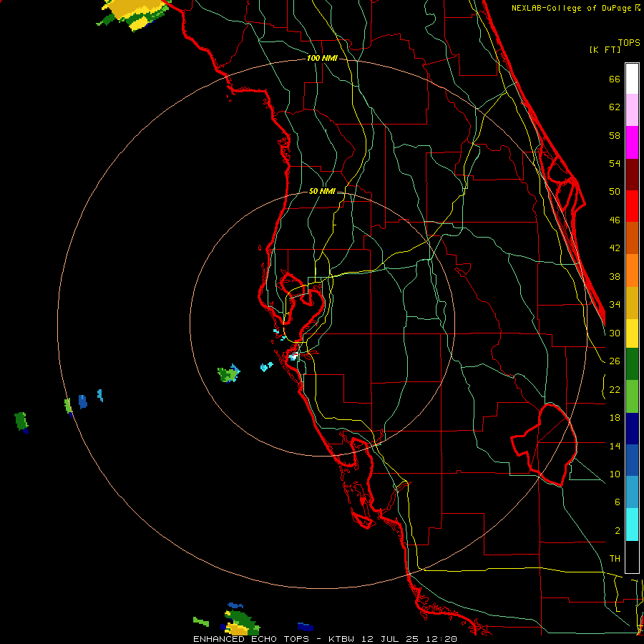
Task: Click the TH legend label
Action: (x=615, y=559)
